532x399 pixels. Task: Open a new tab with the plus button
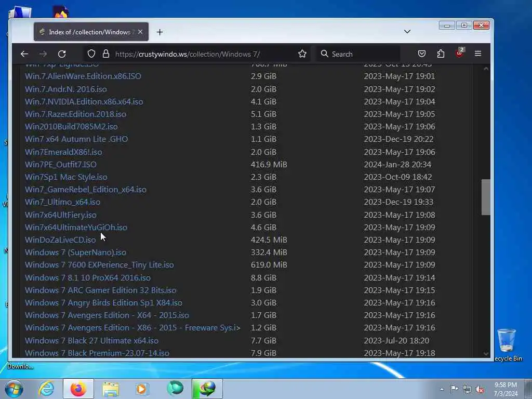point(160,32)
